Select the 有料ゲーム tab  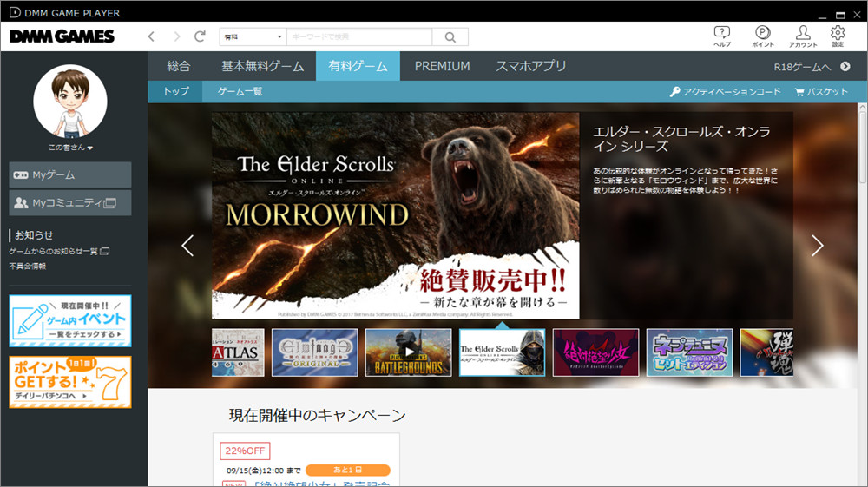coord(358,66)
